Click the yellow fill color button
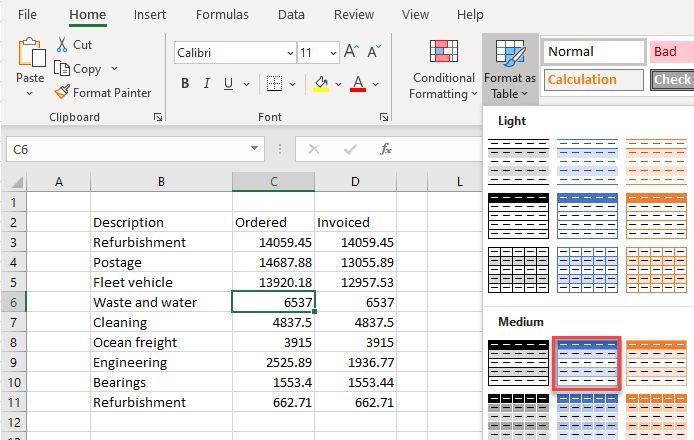The image size is (694, 440). (321, 83)
